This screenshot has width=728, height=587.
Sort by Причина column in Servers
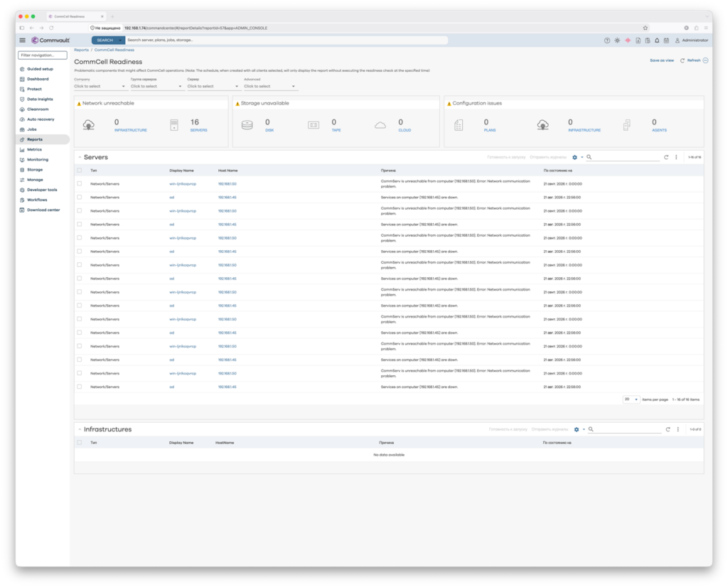tap(388, 171)
